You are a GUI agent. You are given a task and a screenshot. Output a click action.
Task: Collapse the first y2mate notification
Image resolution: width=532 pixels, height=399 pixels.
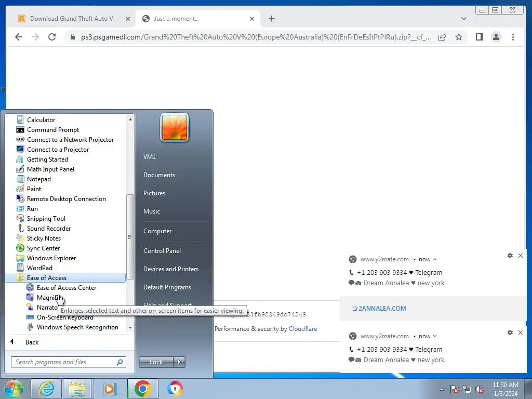(x=435, y=259)
